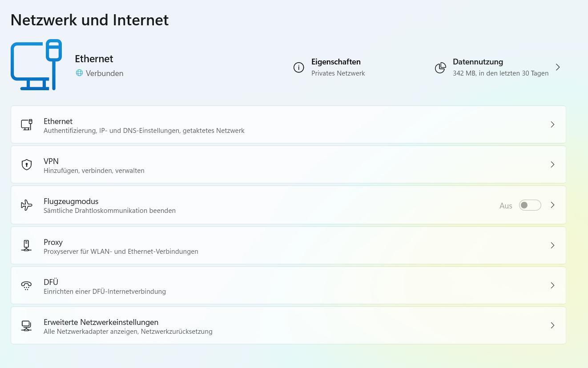Image resolution: width=588 pixels, height=368 pixels.
Task: Toggle the Flugzeugmodus switch on
Action: (x=530, y=205)
